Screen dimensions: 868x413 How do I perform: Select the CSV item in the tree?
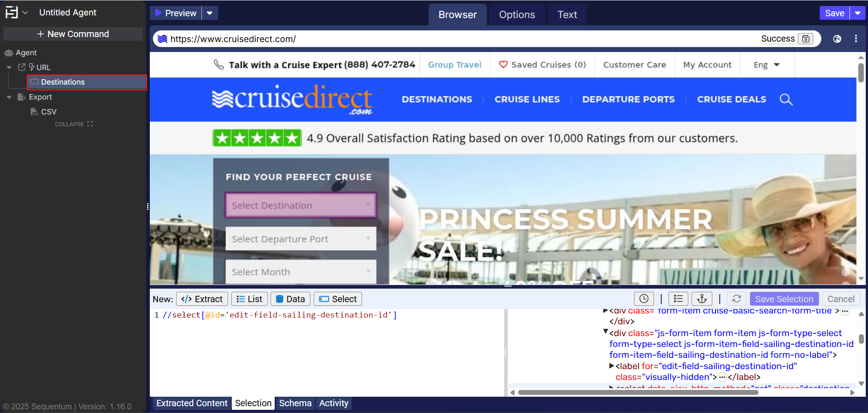[x=48, y=112]
